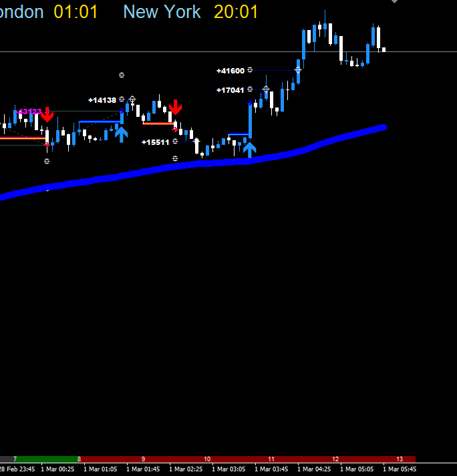This screenshot has height=476, width=457.
Task: Click the 1 Mar 02:25 time axis label
Action: (x=186, y=469)
